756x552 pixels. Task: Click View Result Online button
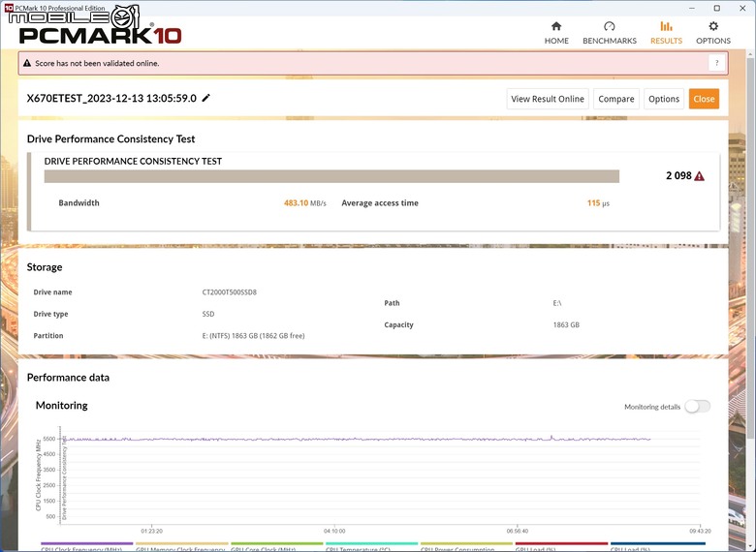pyautogui.click(x=548, y=99)
